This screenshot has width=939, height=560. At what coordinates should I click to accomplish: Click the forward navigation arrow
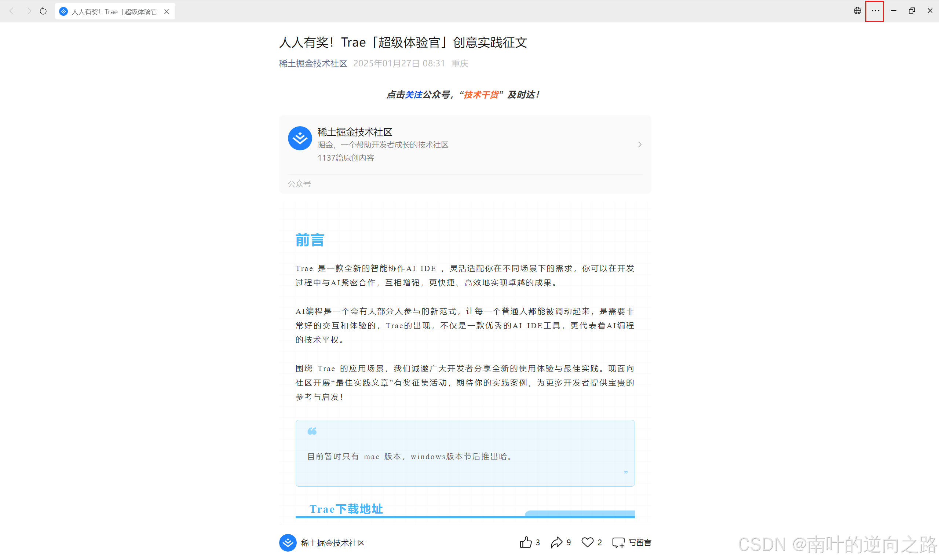tap(29, 11)
